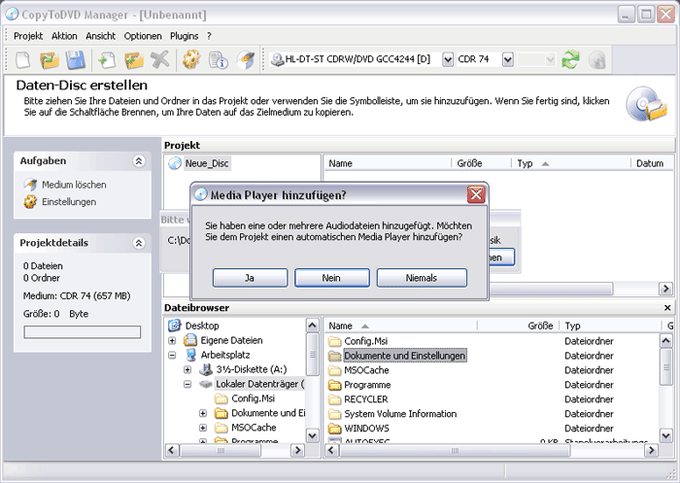Expand the Eigene Dateien tree node
Screen dimensions: 680x483
point(172,341)
